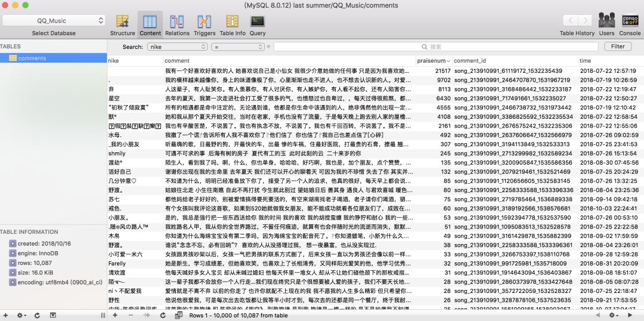This screenshot has height=321, width=644.
Task: Open the Triggers view
Action: click(x=205, y=26)
